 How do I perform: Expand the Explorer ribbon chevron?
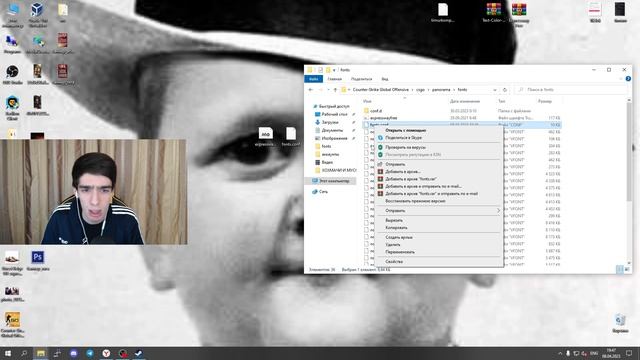coord(621,79)
